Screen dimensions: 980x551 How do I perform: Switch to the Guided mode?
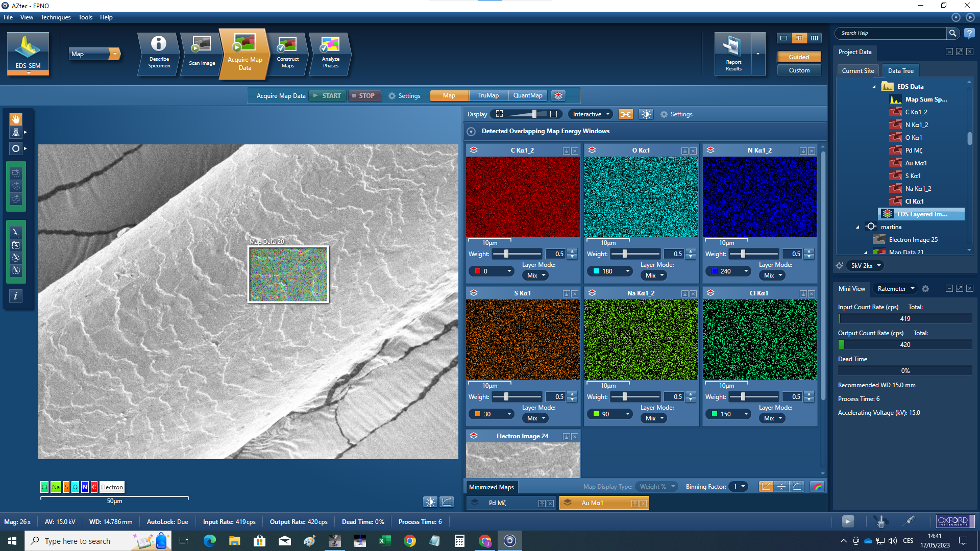(x=799, y=57)
